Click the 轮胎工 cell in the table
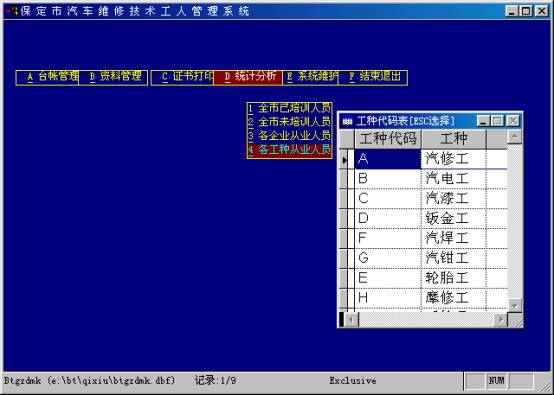The image size is (554, 395). pyautogui.click(x=454, y=278)
